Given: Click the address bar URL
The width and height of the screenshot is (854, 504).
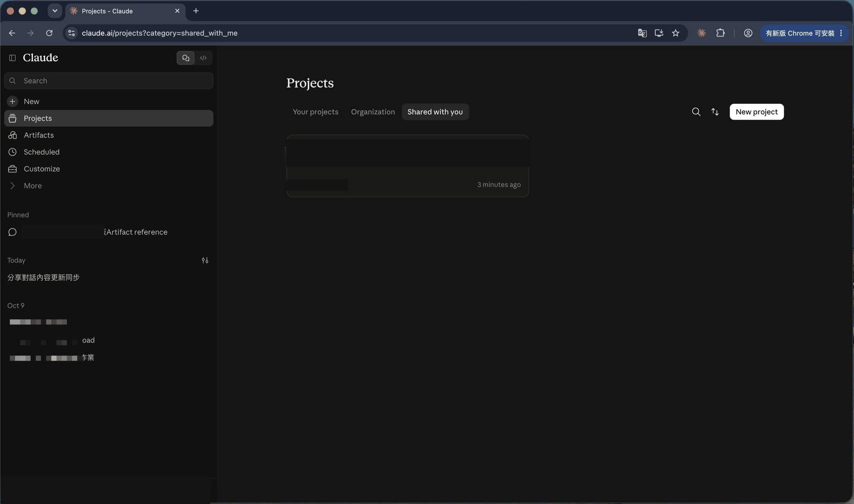Looking at the screenshot, I should [x=159, y=33].
